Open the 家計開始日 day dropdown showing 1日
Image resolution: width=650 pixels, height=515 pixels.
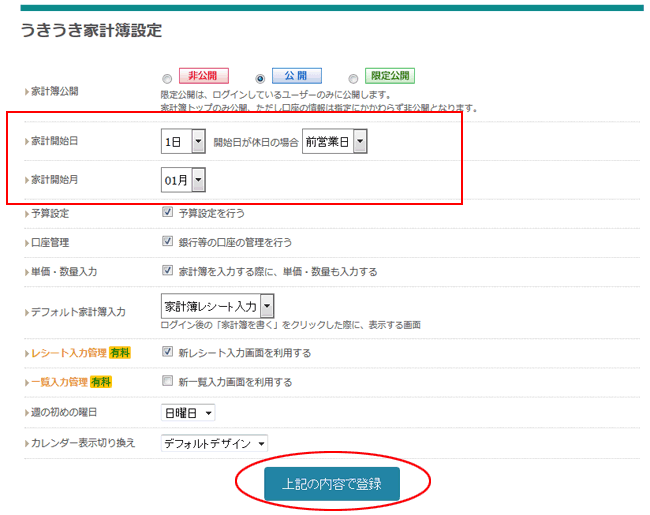[x=183, y=141]
